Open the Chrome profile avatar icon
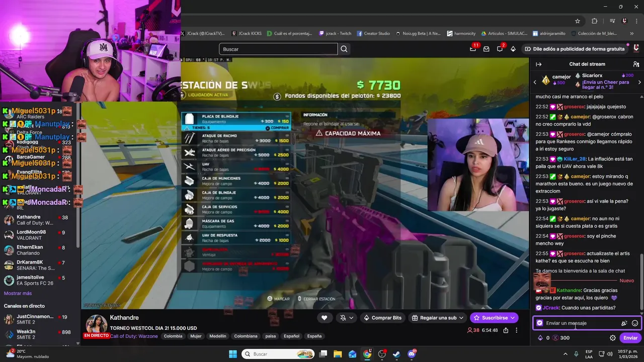 pos(624,21)
